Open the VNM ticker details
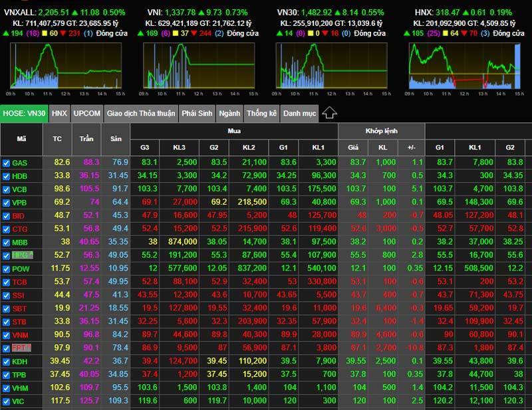 20,335
